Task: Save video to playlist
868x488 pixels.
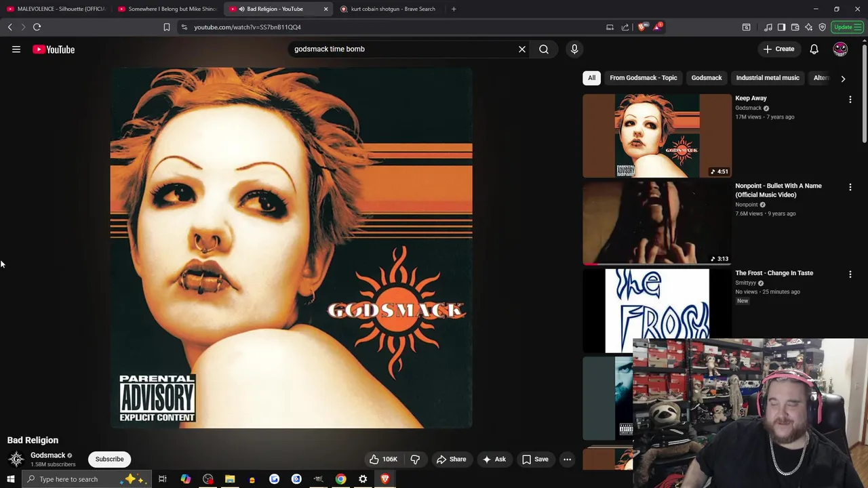Action: click(x=535, y=459)
